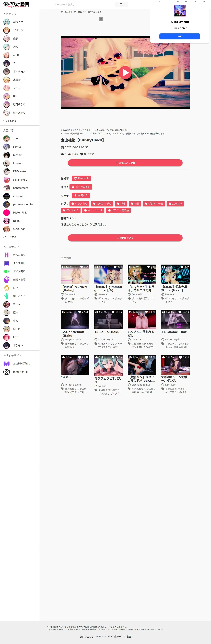
Task: Open FGO category
Action: click(x=16, y=337)
